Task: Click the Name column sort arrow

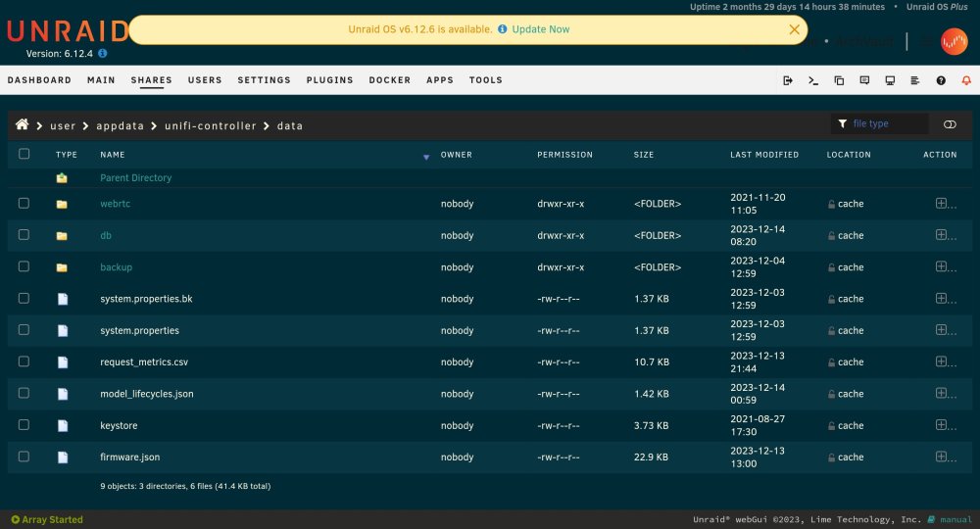Action: (426, 157)
